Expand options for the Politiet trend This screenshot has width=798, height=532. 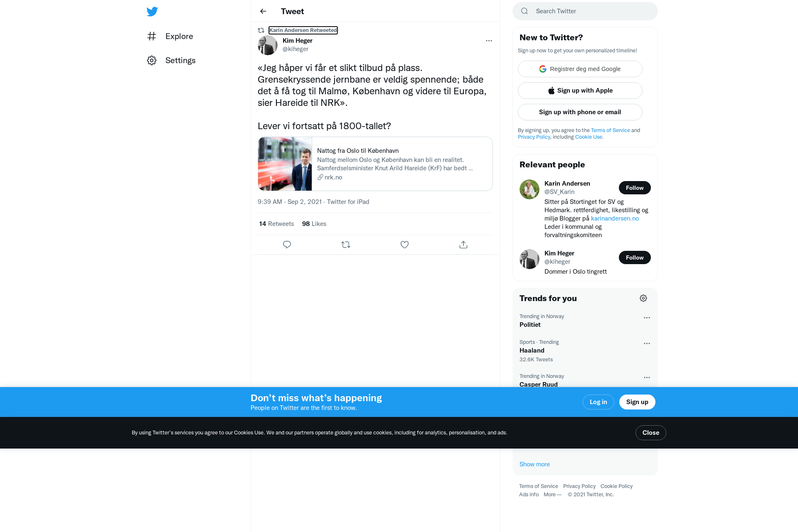[647, 318]
